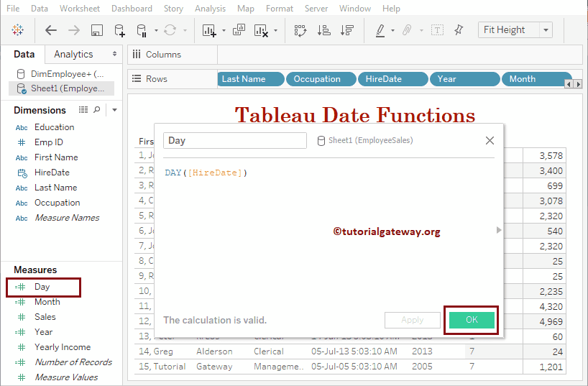
Task: Click OK in the calculation editor
Action: [472, 320]
